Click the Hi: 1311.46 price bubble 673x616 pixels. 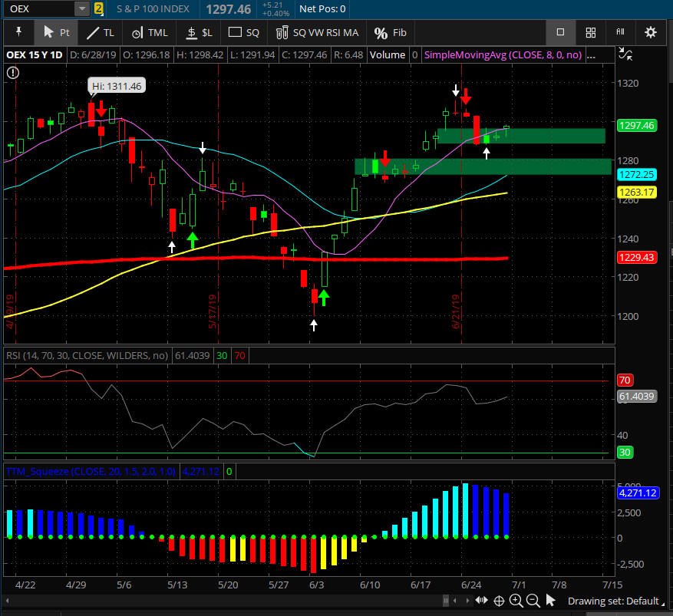(117, 86)
